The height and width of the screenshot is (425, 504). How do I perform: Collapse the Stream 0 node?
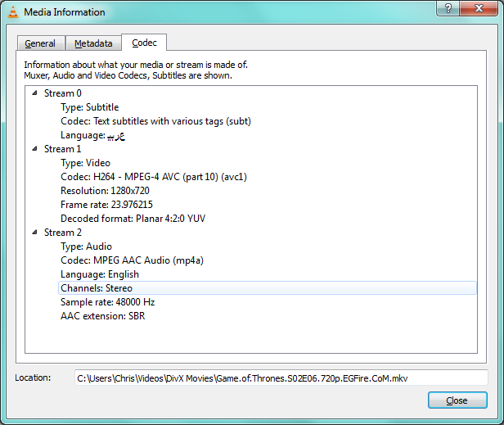34,93
